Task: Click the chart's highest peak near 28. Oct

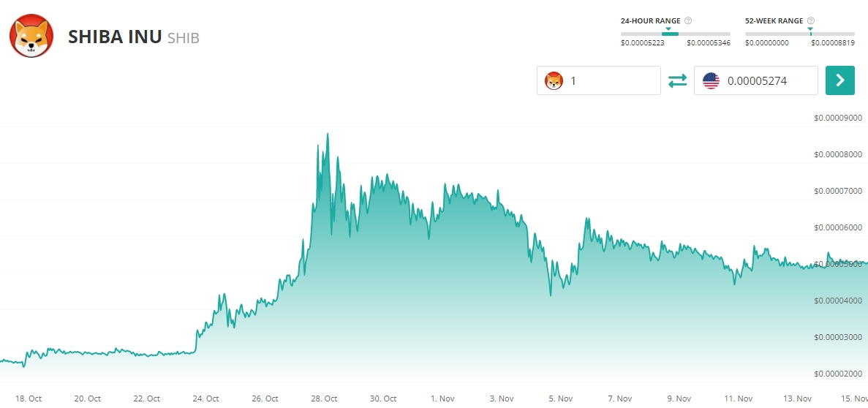Action: coord(328,134)
